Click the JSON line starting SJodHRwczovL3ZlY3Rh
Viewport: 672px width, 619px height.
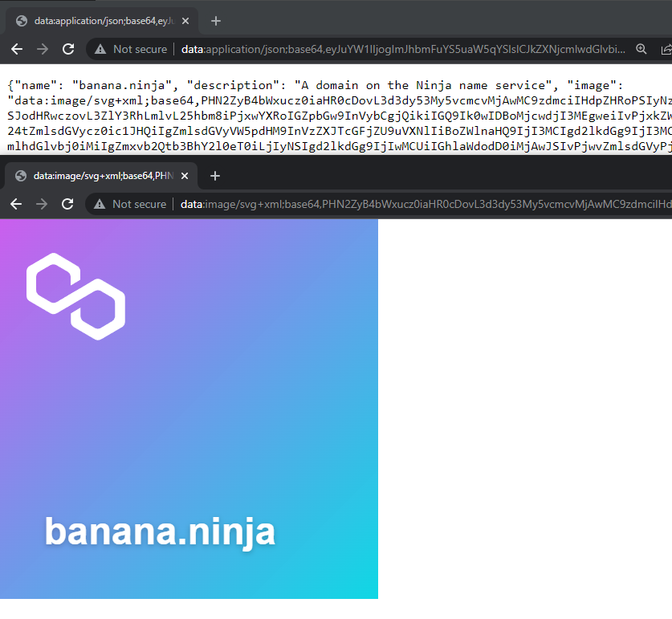(x=340, y=116)
